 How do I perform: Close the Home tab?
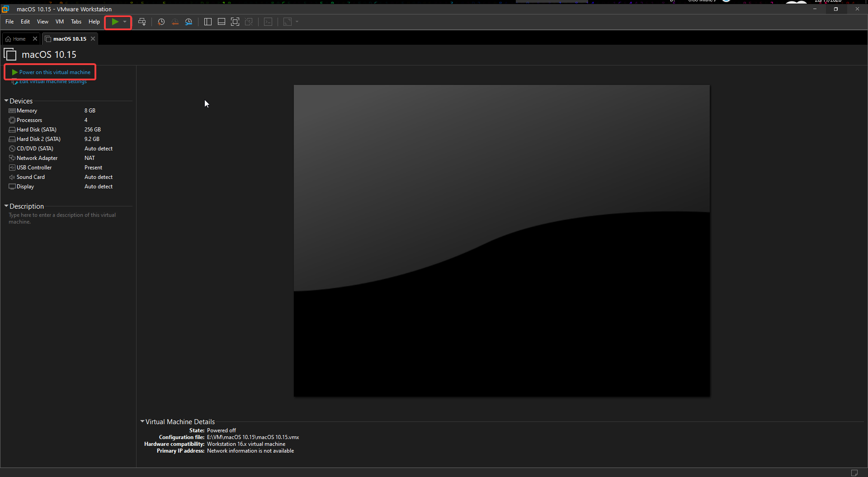point(35,39)
